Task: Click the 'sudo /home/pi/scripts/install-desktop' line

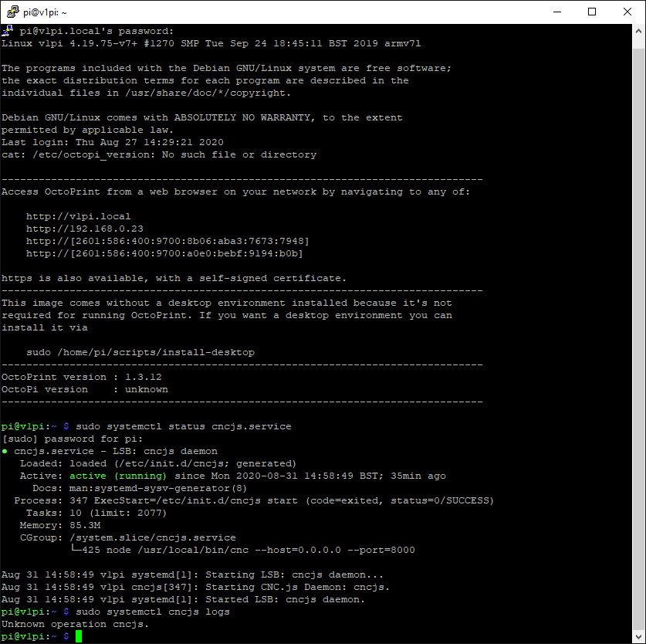Action: point(140,353)
